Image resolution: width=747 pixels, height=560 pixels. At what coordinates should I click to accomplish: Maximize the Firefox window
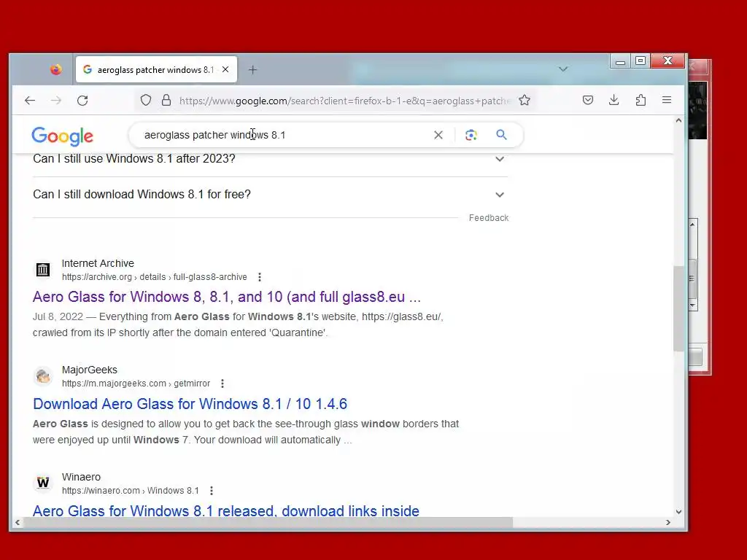coord(640,61)
